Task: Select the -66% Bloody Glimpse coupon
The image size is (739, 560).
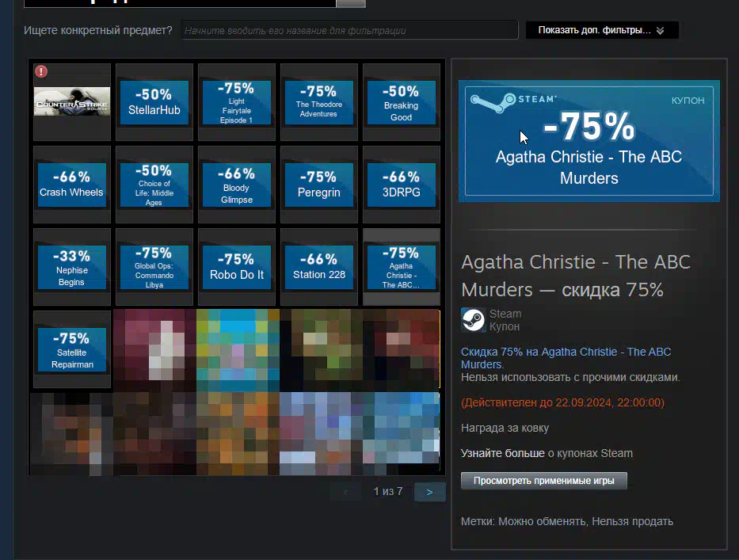Action: pyautogui.click(x=237, y=185)
